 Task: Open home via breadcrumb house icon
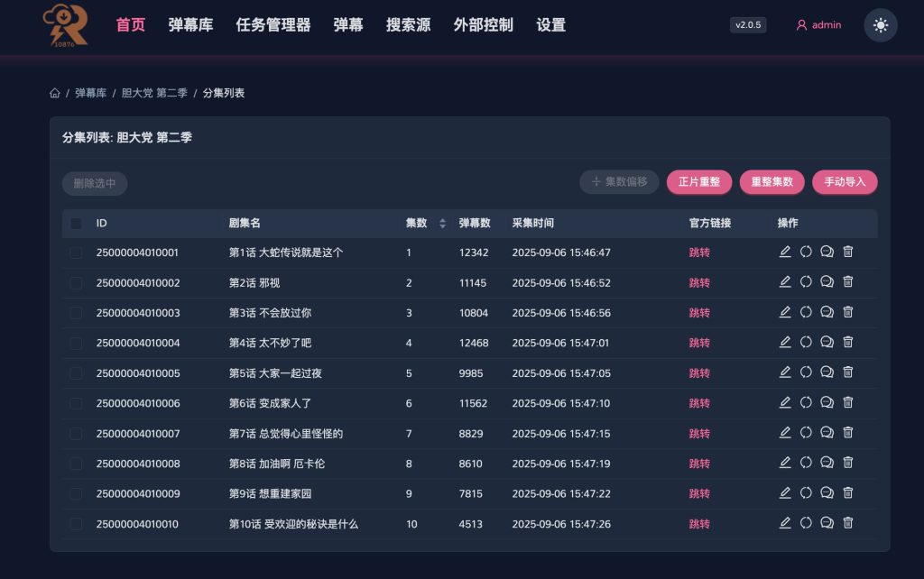pos(55,93)
